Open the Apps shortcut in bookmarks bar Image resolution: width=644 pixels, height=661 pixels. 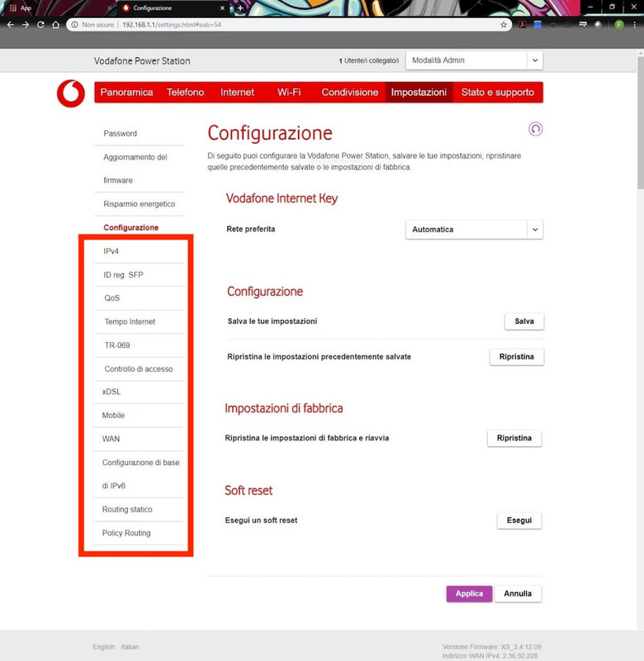(20, 8)
